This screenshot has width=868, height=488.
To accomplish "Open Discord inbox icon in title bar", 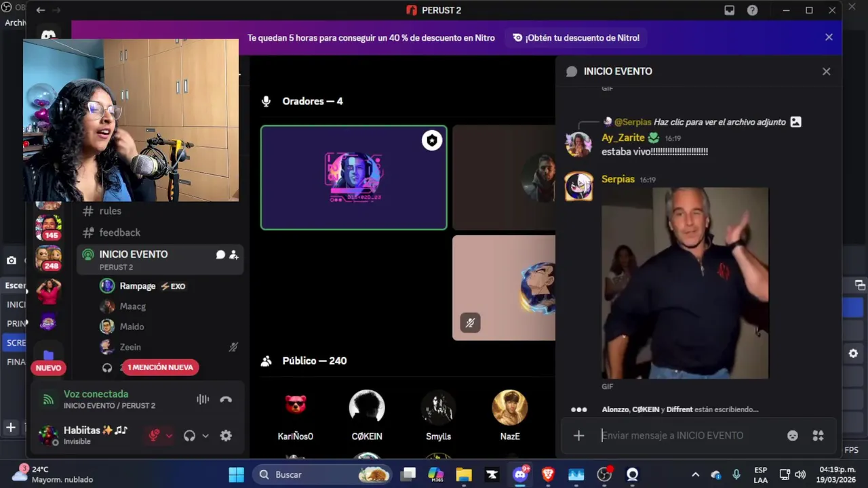I will pyautogui.click(x=729, y=10).
